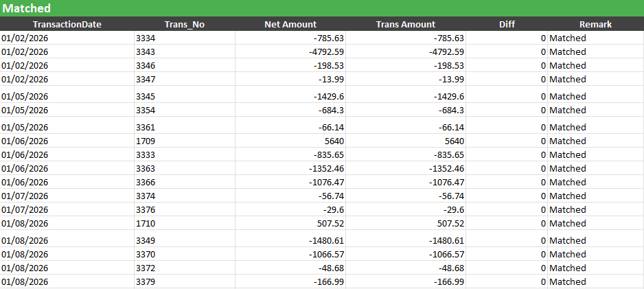Screen dimensions: 644x289
Task: Select Diff cell for transaction 3376
Action: pos(507,210)
